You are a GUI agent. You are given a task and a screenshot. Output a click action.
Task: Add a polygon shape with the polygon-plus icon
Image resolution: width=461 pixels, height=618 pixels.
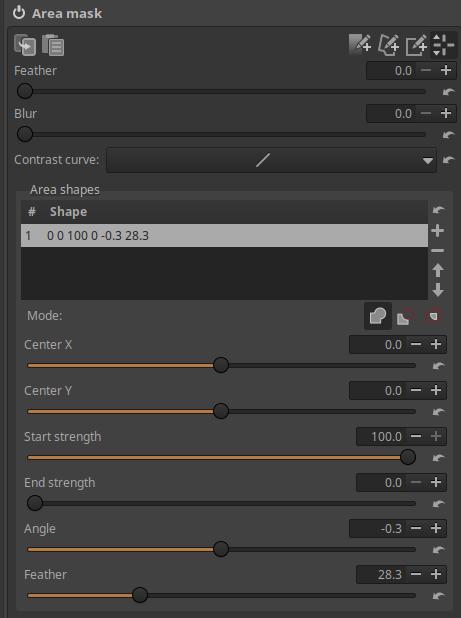point(389,44)
